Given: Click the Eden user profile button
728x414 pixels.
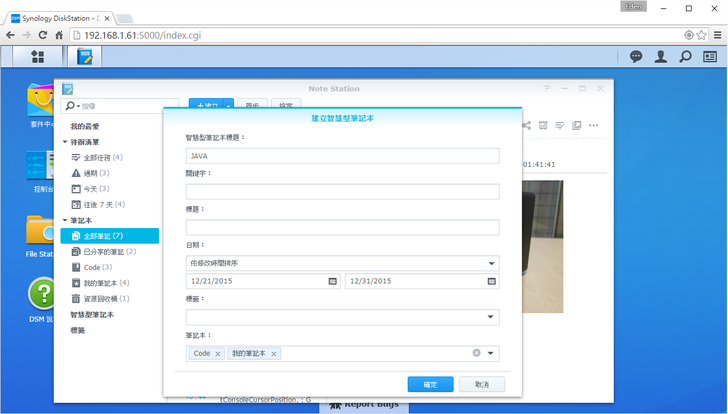Looking at the screenshot, I should coord(633,6).
